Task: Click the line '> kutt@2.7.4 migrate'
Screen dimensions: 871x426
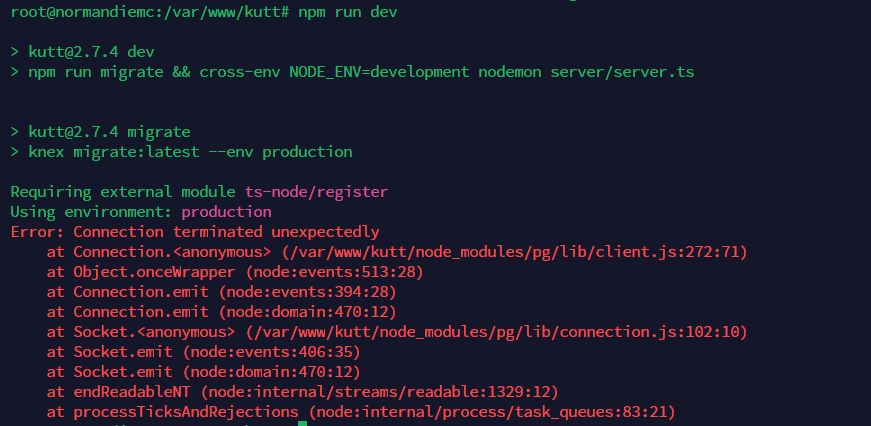Action: pyautogui.click(x=101, y=132)
